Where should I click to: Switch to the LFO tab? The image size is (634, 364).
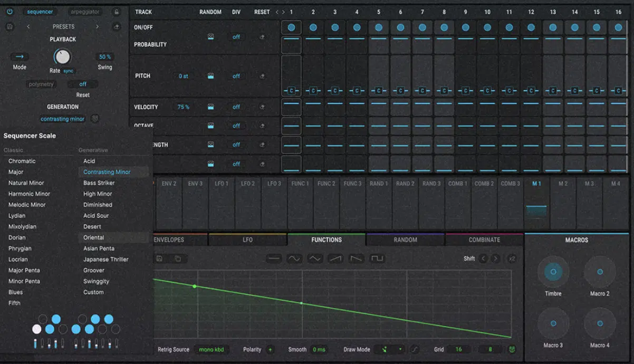[248, 240]
